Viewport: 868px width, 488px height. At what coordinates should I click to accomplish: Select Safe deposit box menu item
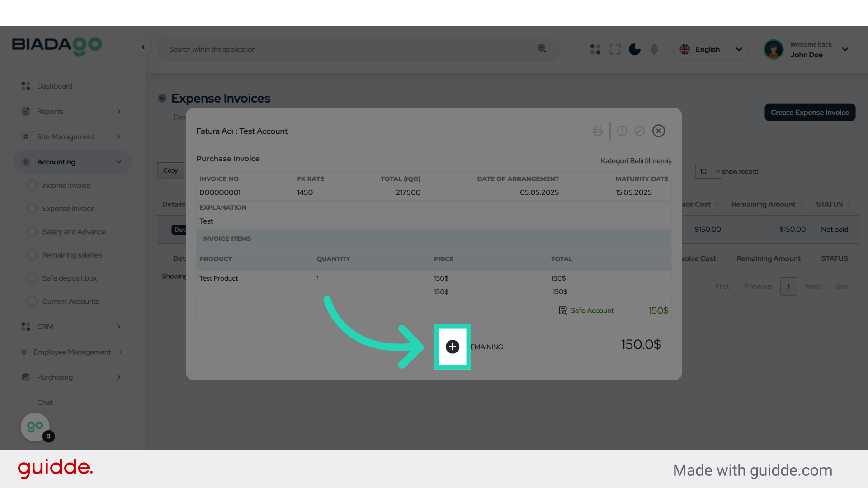coord(69,278)
